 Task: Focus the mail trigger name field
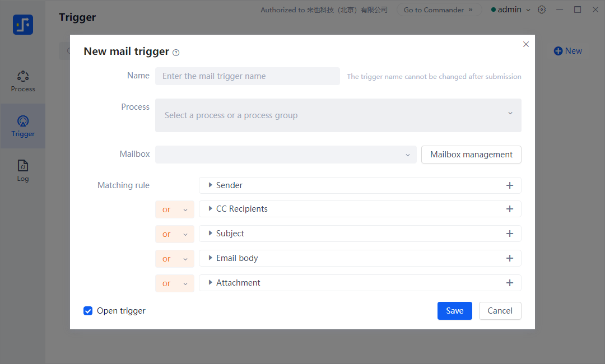pyautogui.click(x=247, y=76)
